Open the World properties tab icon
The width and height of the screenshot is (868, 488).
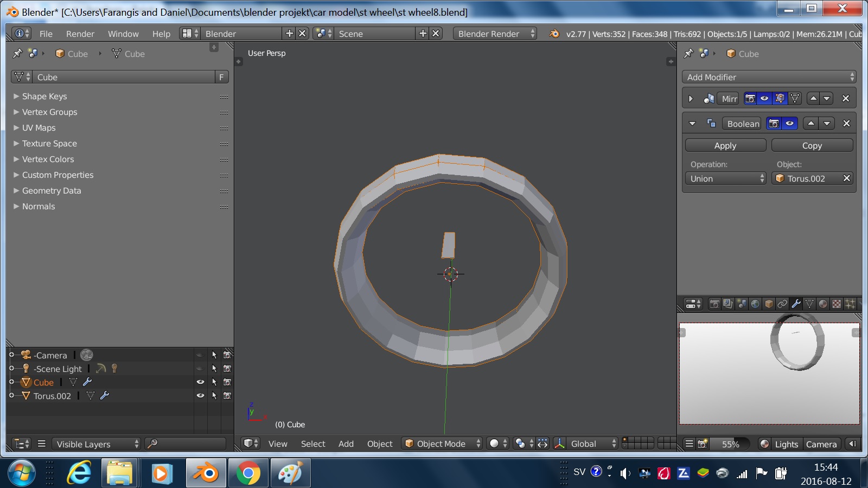point(755,304)
